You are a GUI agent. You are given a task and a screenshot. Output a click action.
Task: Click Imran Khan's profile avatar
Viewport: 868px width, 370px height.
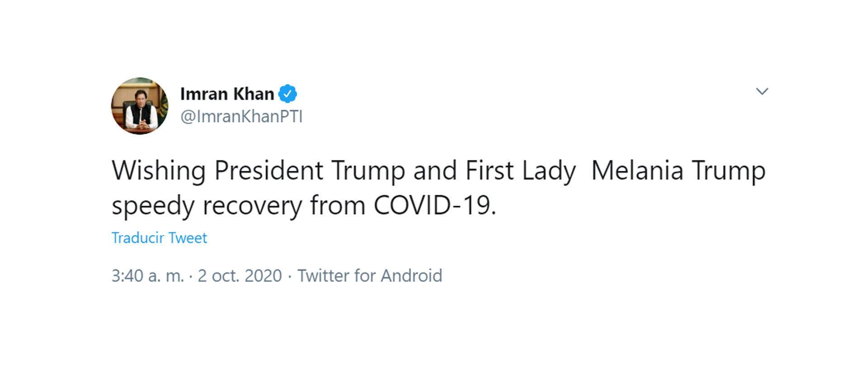tap(140, 106)
